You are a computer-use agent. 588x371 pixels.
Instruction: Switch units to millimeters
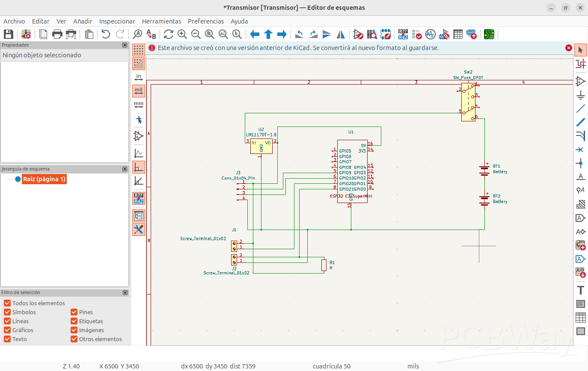coord(139,105)
